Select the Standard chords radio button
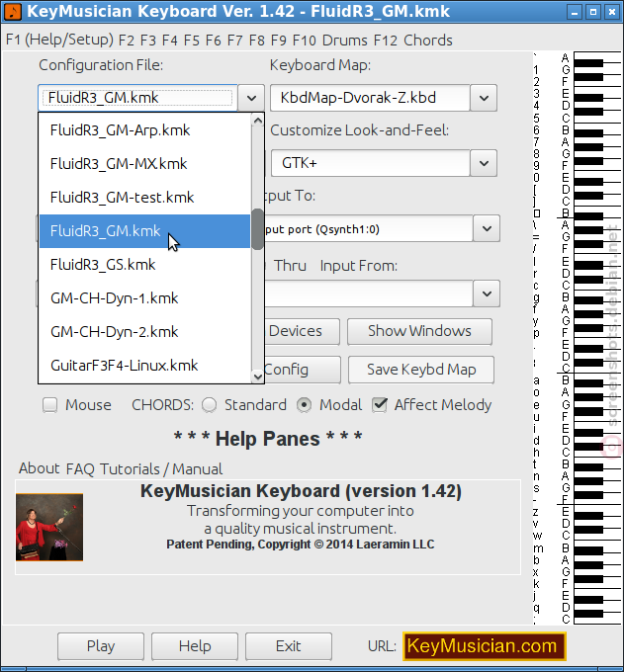The width and height of the screenshot is (624, 672). click(210, 404)
